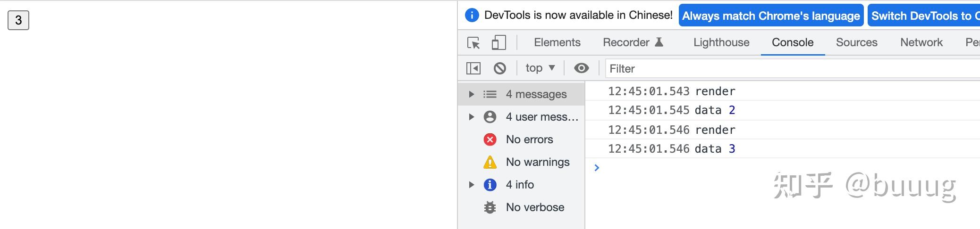This screenshot has width=980, height=229.
Task: Toggle the live expression eye icon
Action: 581,68
